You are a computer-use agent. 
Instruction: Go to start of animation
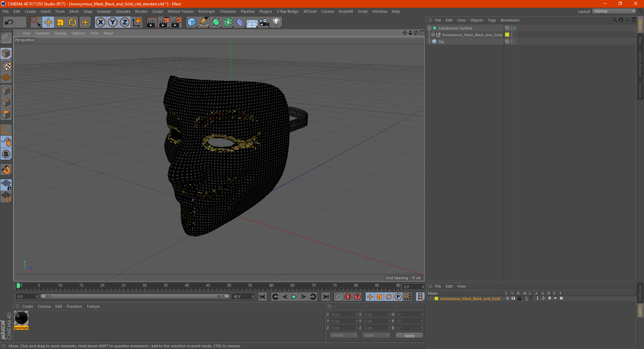pyautogui.click(x=263, y=297)
